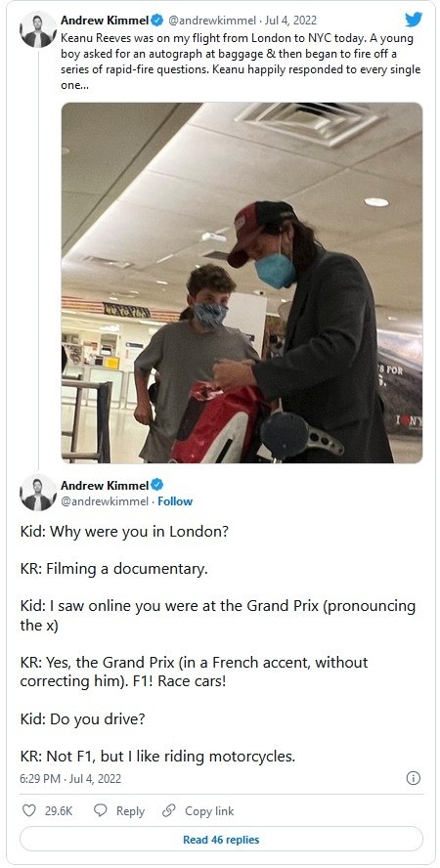Click the top @andrewkimmel handle

[212, 21]
